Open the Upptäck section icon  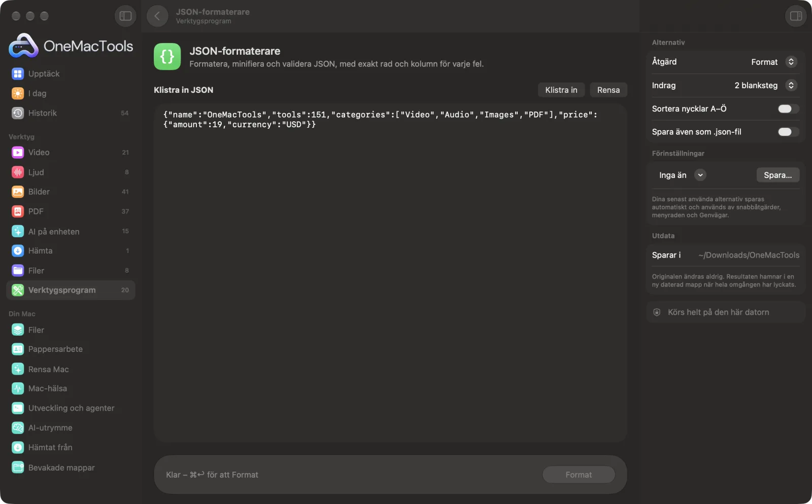pyautogui.click(x=18, y=74)
